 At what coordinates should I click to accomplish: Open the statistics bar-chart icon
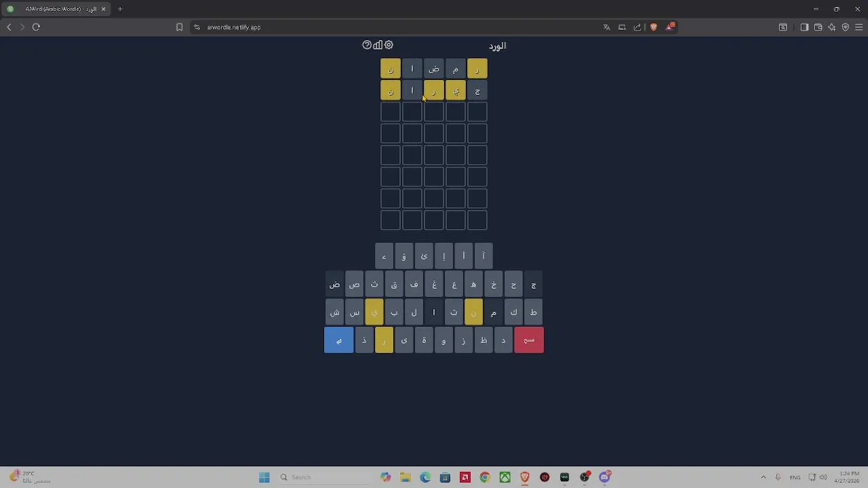378,45
